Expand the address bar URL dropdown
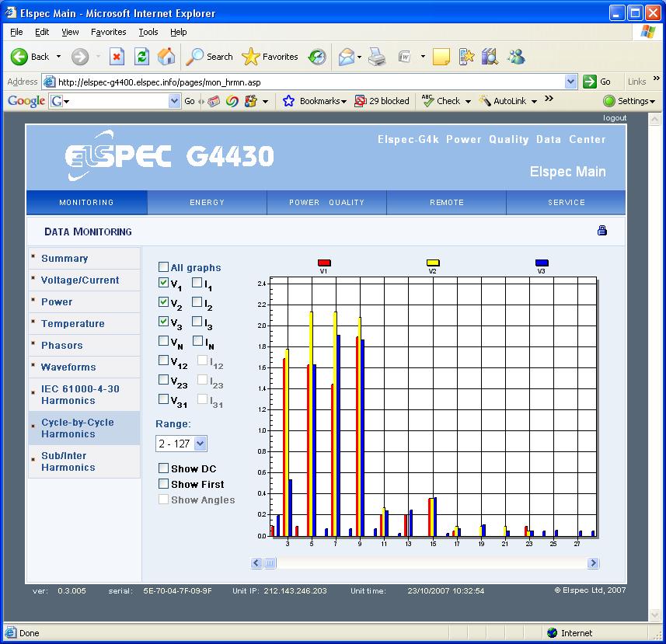The width and height of the screenshot is (666, 644). pyautogui.click(x=571, y=82)
